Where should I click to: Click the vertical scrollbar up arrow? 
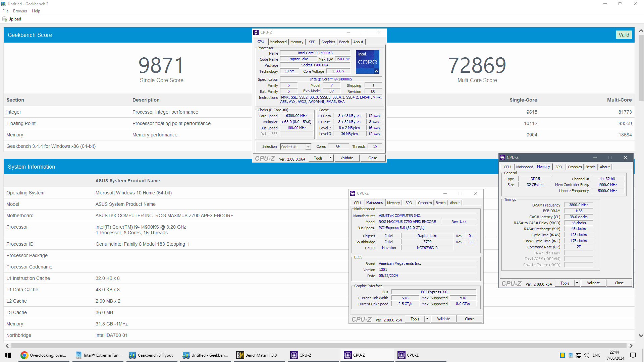pos(641,31)
